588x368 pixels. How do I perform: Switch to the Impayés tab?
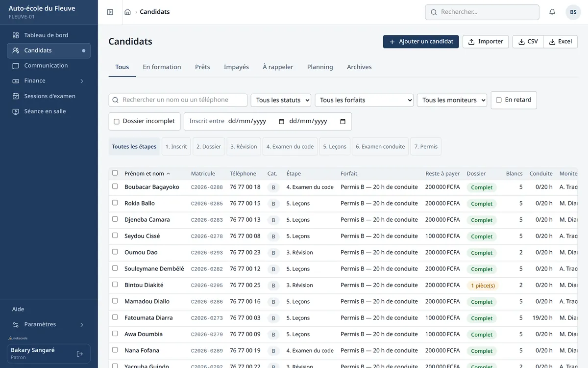(x=236, y=67)
